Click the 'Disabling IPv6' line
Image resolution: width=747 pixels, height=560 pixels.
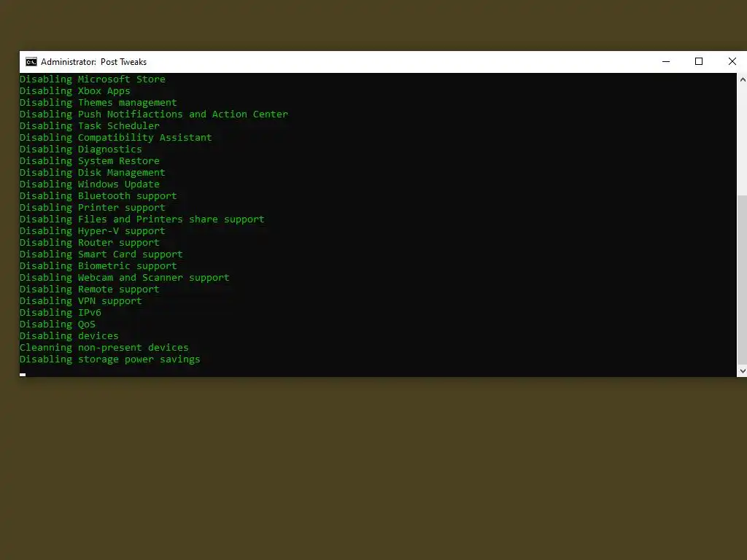61,312
